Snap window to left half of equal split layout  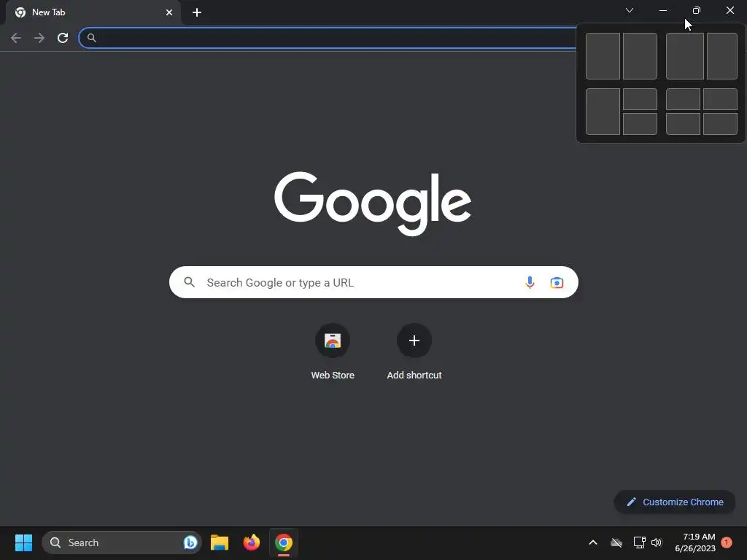603,56
